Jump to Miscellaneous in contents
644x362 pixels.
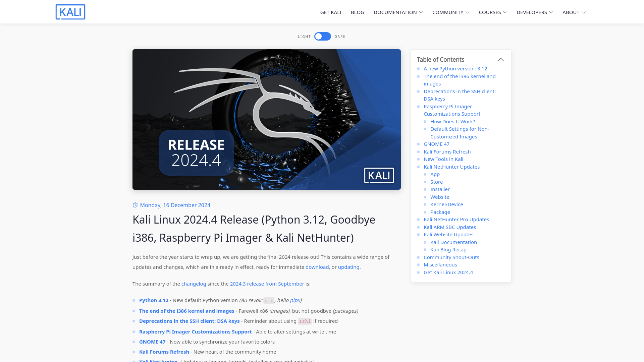tap(440, 265)
